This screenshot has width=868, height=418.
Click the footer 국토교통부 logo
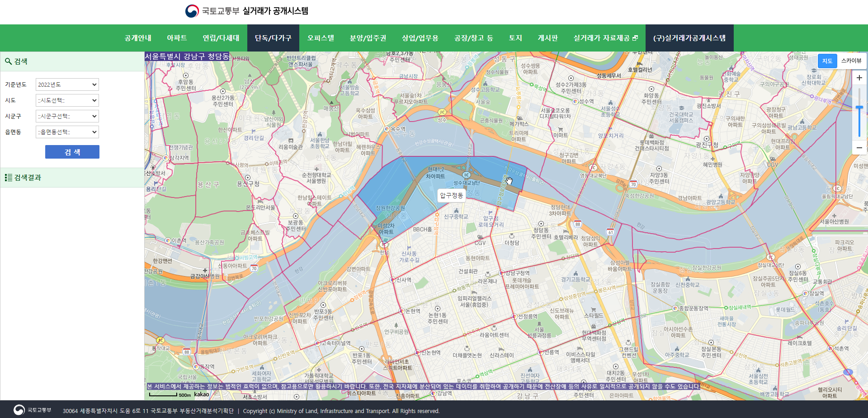click(32, 410)
